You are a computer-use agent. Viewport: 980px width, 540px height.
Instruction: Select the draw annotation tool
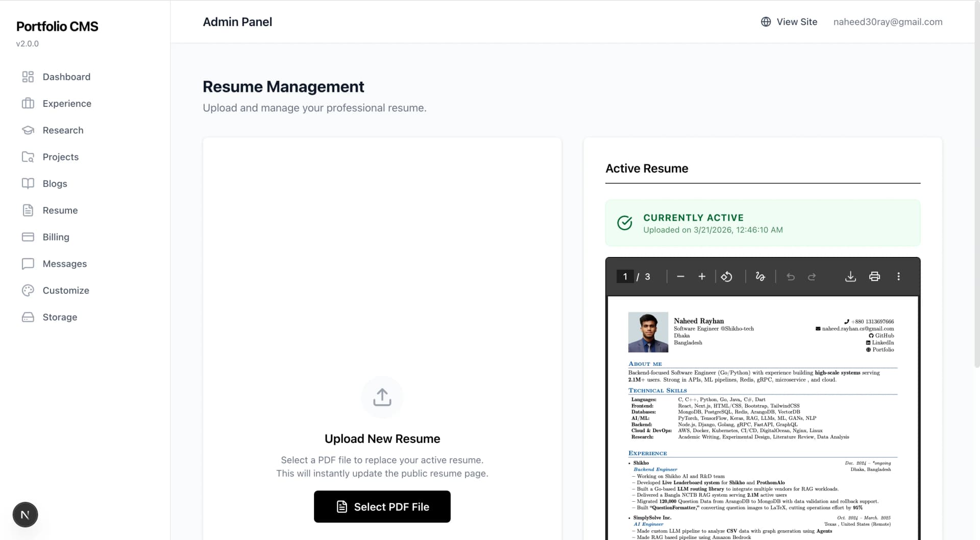click(x=760, y=276)
